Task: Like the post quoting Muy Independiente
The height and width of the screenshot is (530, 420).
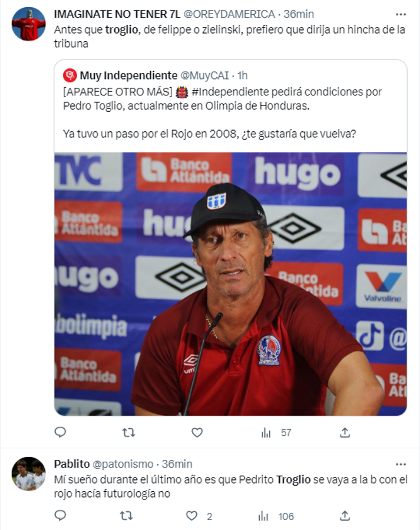Action: tap(197, 432)
